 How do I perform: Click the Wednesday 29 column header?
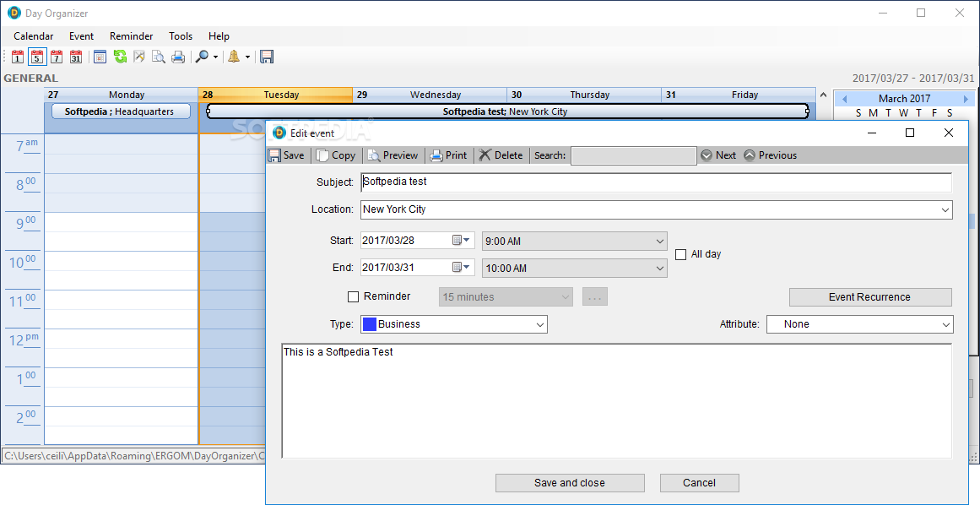[430, 95]
